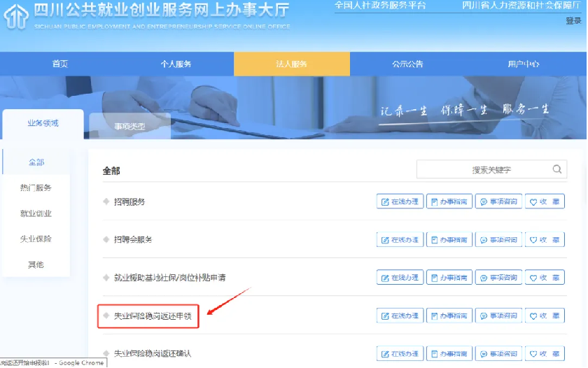The width and height of the screenshot is (588, 368).
Task: Click 事项咨询 for 失业保险稳岗返还申领
Action: [498, 316]
